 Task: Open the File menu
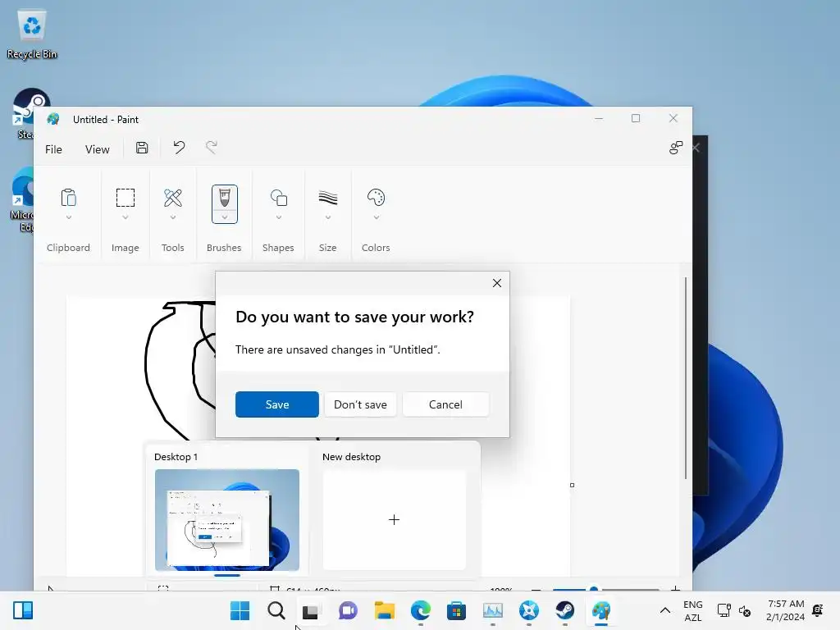pyautogui.click(x=53, y=149)
